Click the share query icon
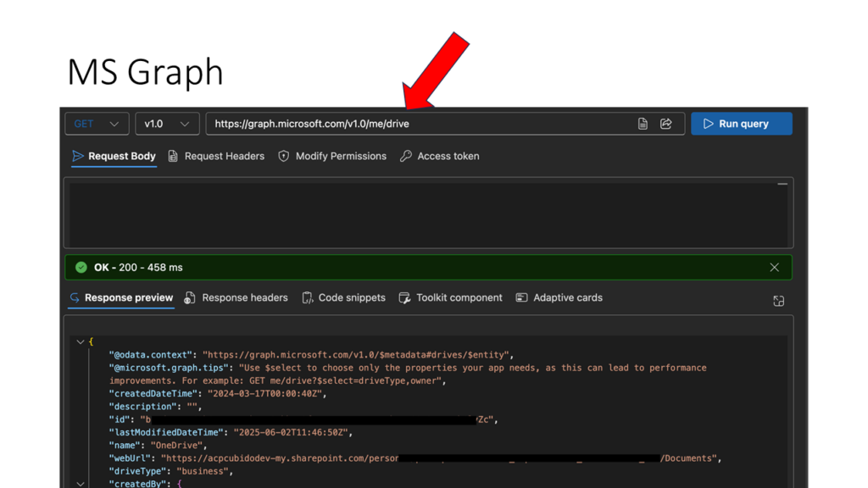868x488 pixels. (x=666, y=124)
